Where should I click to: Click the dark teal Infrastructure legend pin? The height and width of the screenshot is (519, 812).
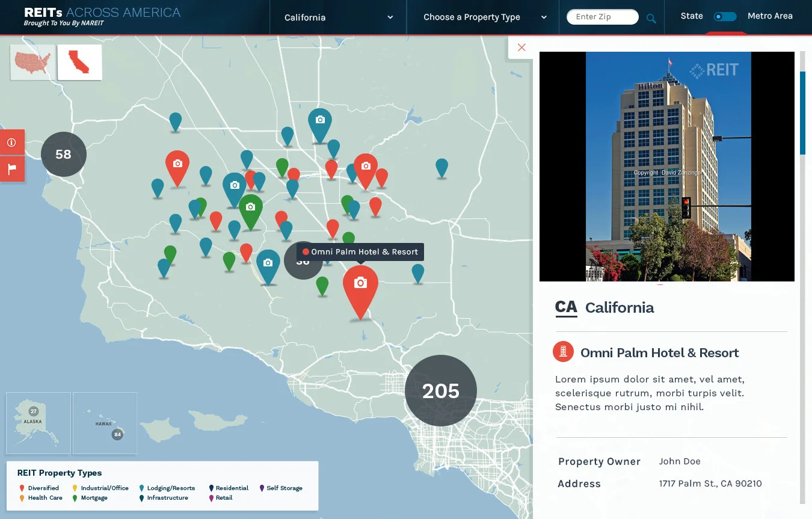(141, 498)
